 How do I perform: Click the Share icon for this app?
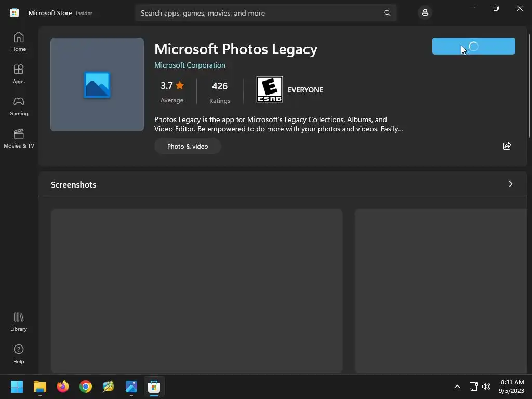point(507,146)
